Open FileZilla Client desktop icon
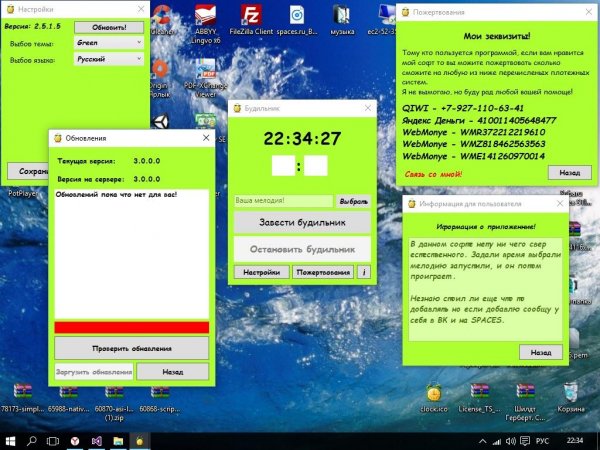The width and height of the screenshot is (600, 450). (253, 18)
